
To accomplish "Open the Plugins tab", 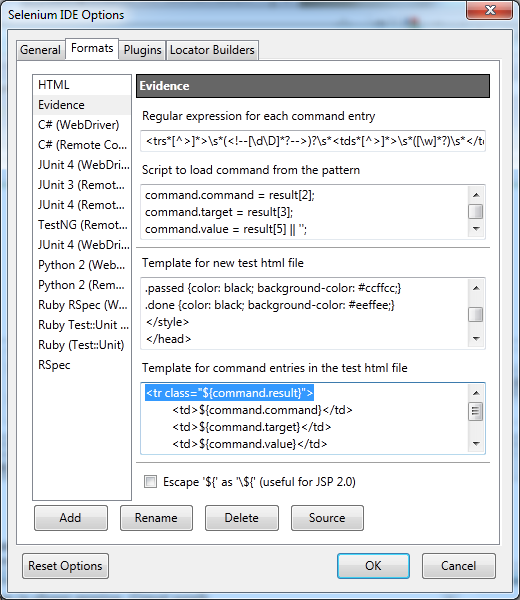I will pyautogui.click(x=142, y=50).
